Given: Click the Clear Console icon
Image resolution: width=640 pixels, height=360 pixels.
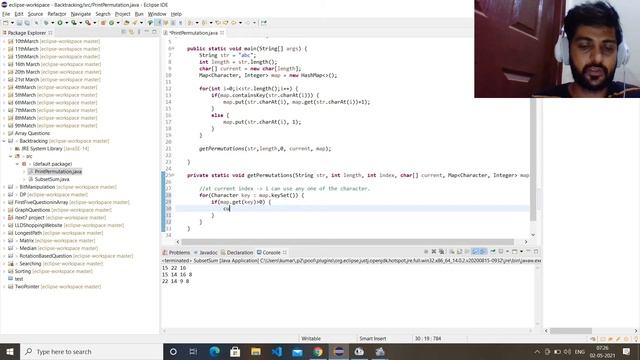Looking at the screenshot, I should point(452,251).
